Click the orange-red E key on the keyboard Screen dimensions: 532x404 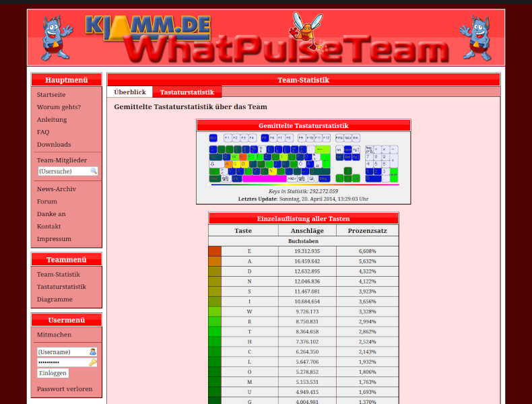[x=243, y=157]
